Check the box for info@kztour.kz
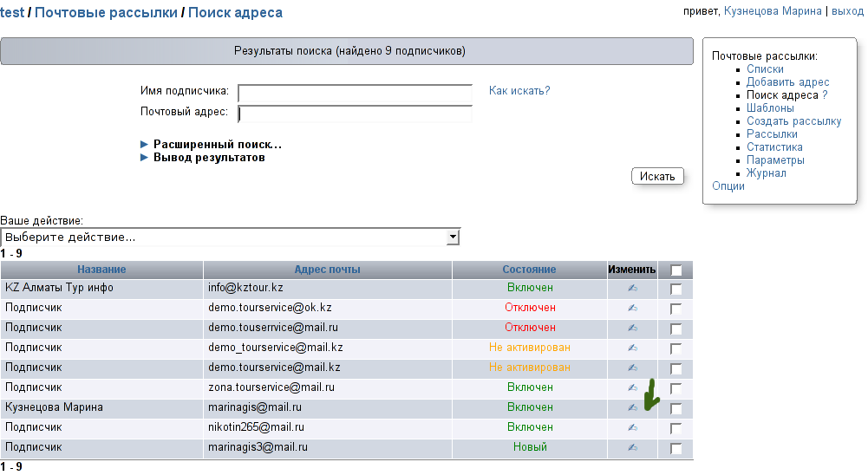The width and height of the screenshot is (868, 475). pos(675,289)
